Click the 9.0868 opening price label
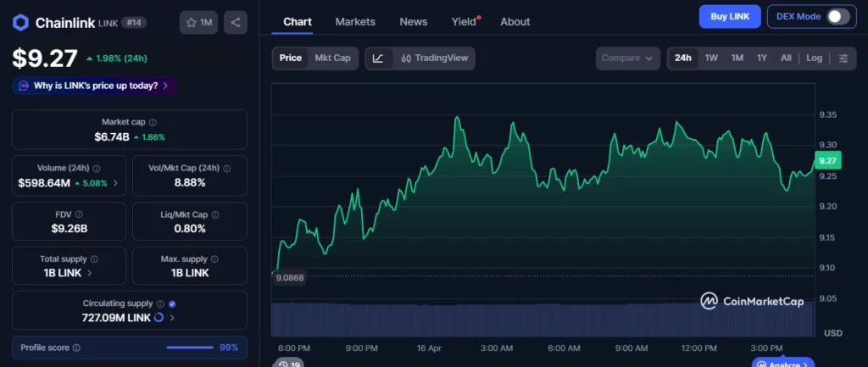 click(x=290, y=277)
